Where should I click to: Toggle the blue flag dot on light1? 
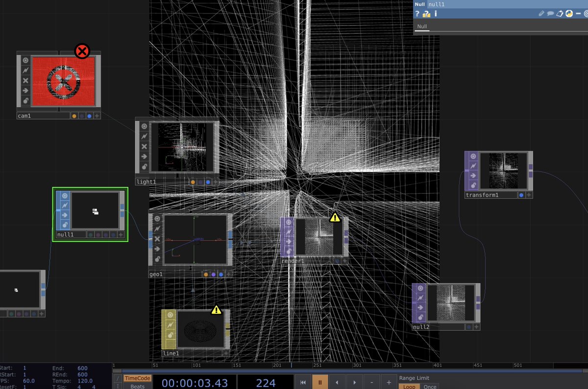coord(208,182)
